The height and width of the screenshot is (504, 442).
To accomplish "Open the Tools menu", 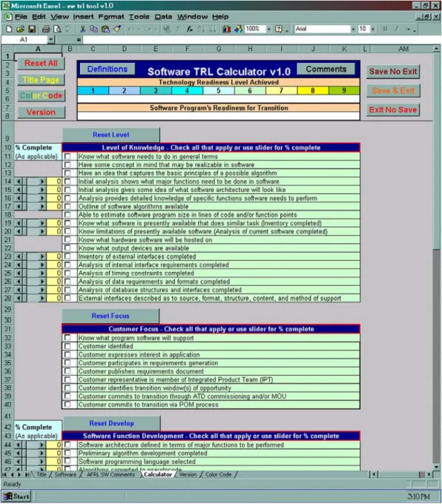I will point(139,17).
